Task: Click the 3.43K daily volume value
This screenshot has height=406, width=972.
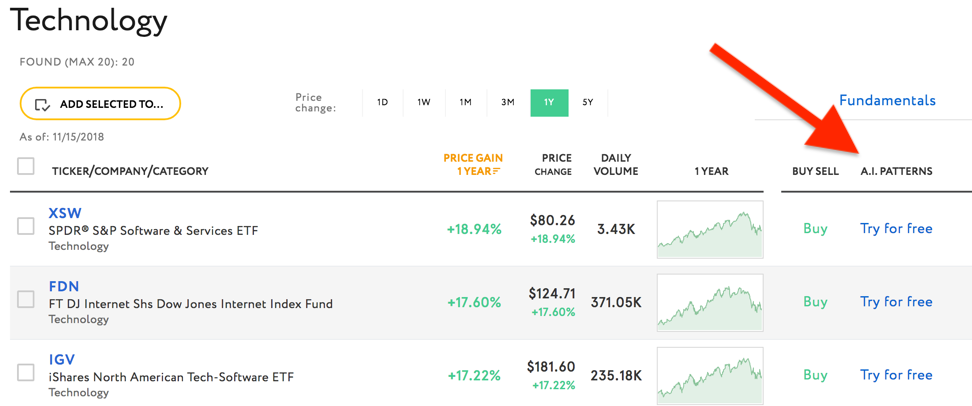Action: coord(616,229)
